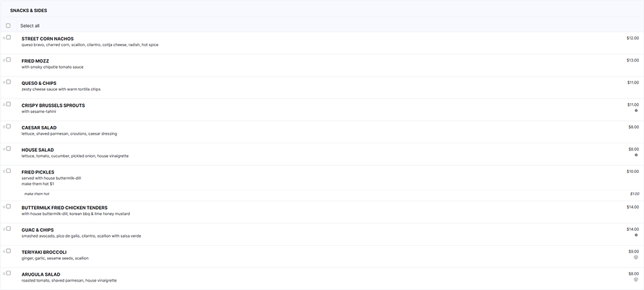Tick the Select all checkbox

(x=8, y=26)
